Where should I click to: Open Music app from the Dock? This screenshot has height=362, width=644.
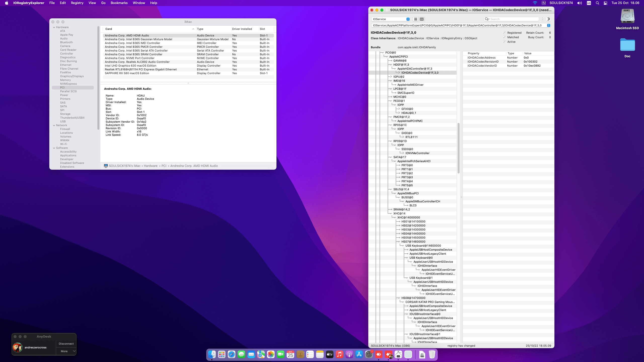pyautogui.click(x=339, y=354)
